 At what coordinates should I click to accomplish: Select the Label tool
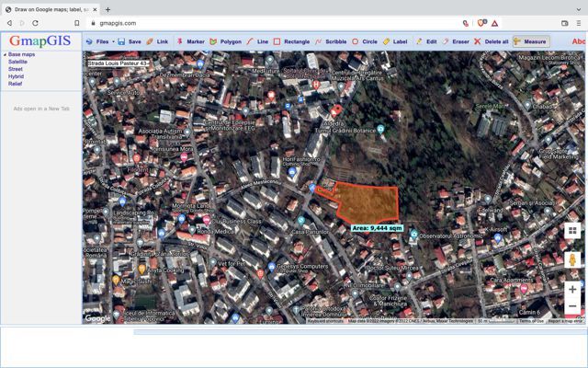point(395,41)
